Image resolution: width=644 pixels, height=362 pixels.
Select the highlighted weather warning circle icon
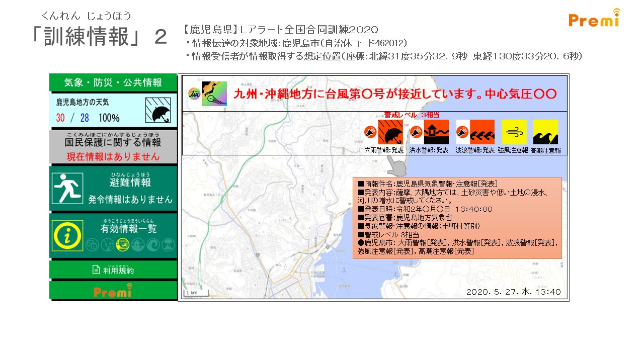tap(122, 245)
